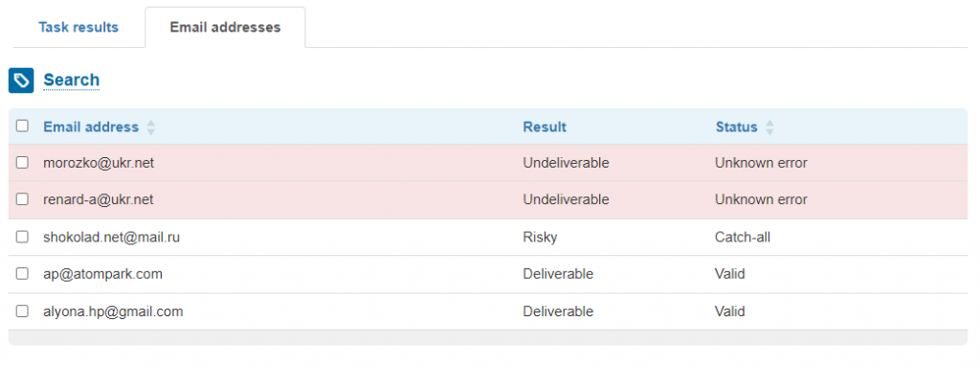This screenshot has width=980, height=368.
Task: Expand the Search panel link
Action: [x=71, y=80]
